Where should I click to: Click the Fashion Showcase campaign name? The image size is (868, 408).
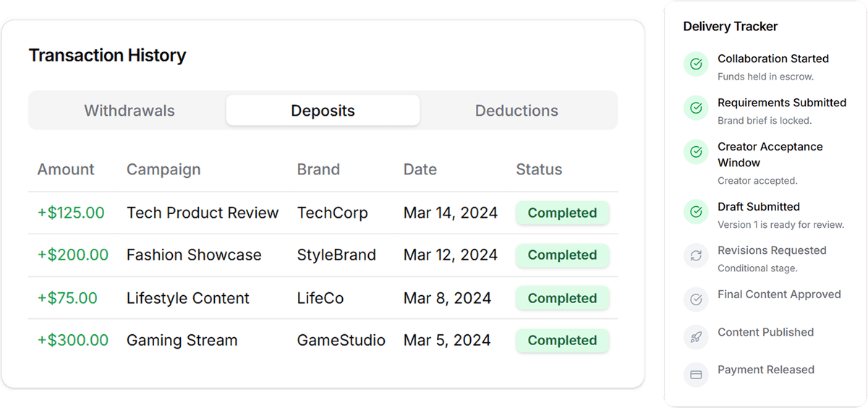194,255
